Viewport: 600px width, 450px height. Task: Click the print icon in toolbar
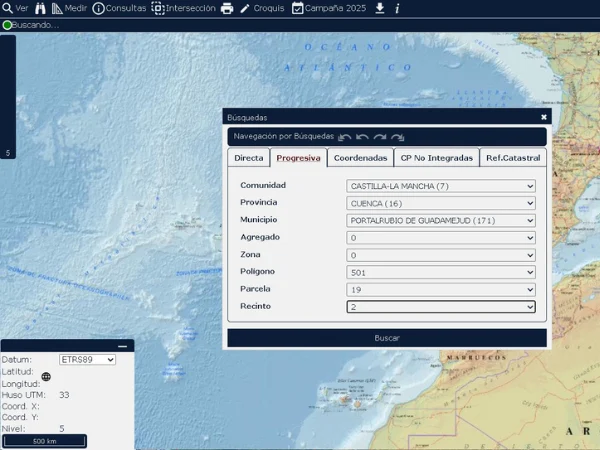[227, 8]
